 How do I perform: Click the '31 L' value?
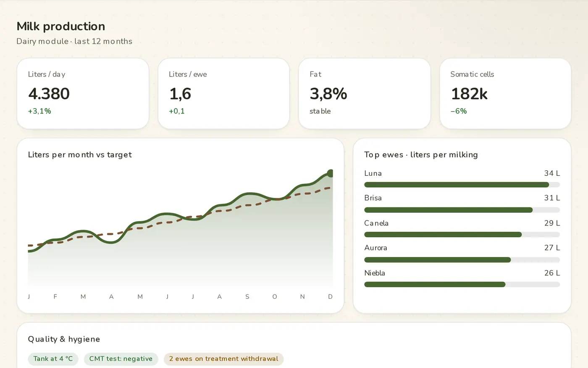[552, 198]
